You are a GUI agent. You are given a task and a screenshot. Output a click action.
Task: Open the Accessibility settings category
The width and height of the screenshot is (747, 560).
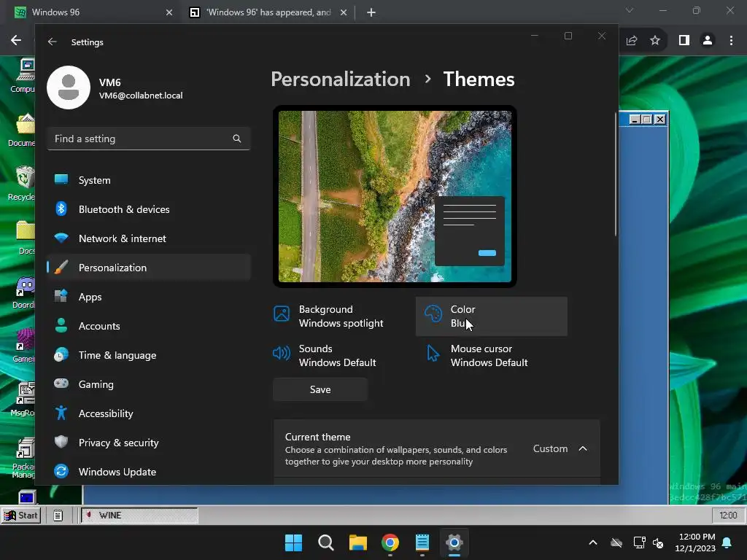point(149,413)
